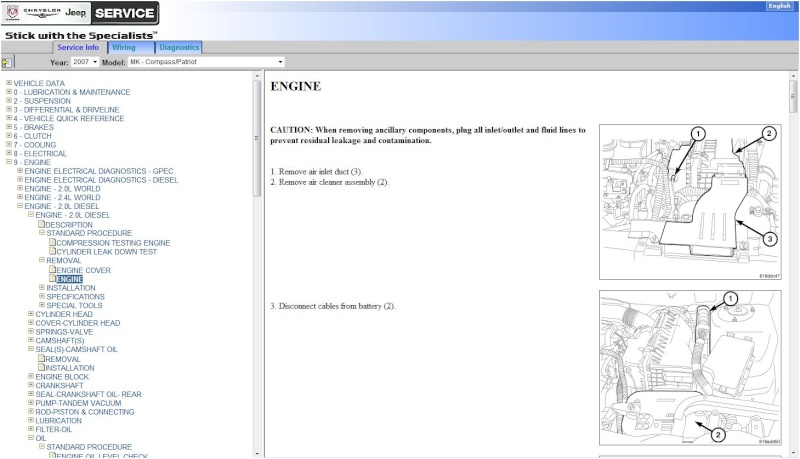Expand ENGINE - 2.4L WORLD node

pyautogui.click(x=20, y=197)
